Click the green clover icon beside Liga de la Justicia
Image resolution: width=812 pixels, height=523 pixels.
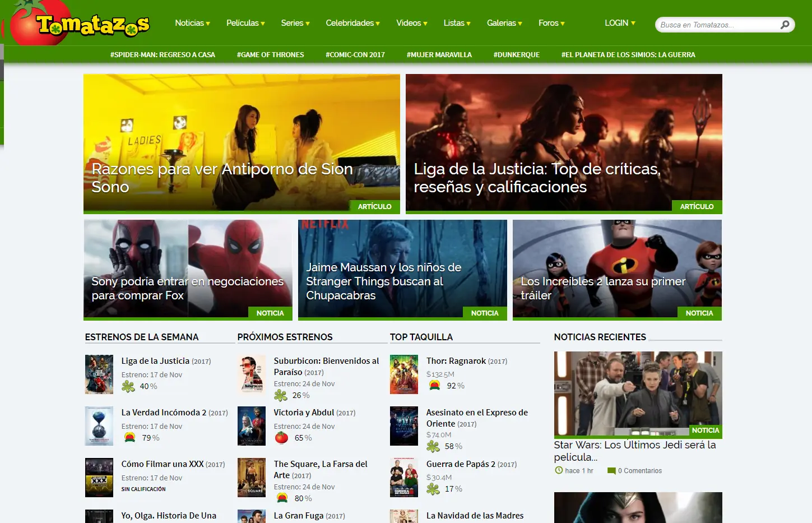[128, 386]
